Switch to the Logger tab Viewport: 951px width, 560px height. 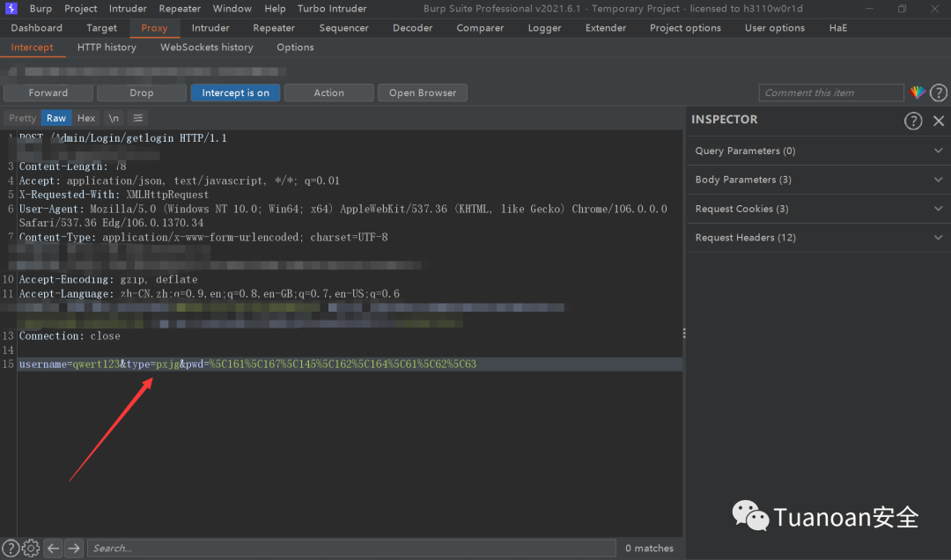pyautogui.click(x=544, y=28)
